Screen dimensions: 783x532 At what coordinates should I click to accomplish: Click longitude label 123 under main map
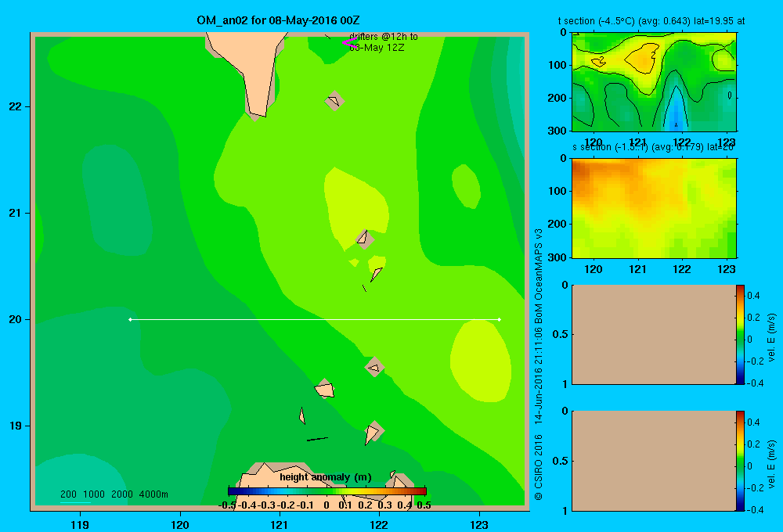click(479, 524)
